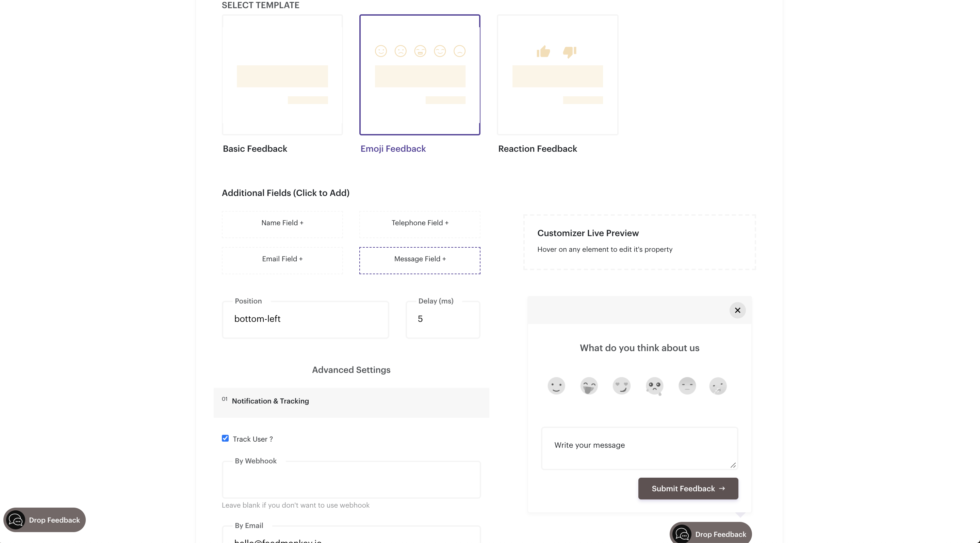Click the last emoji with thermometer
This screenshot has height=543, width=980.
[x=718, y=386]
